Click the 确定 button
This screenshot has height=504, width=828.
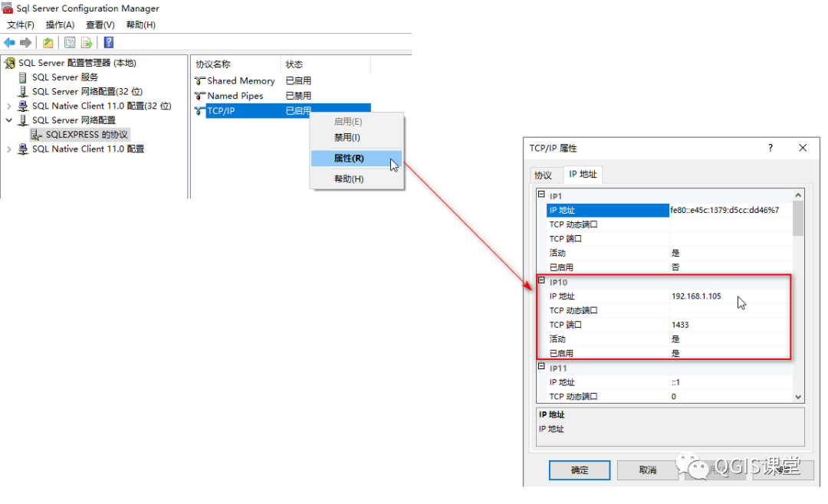point(580,470)
